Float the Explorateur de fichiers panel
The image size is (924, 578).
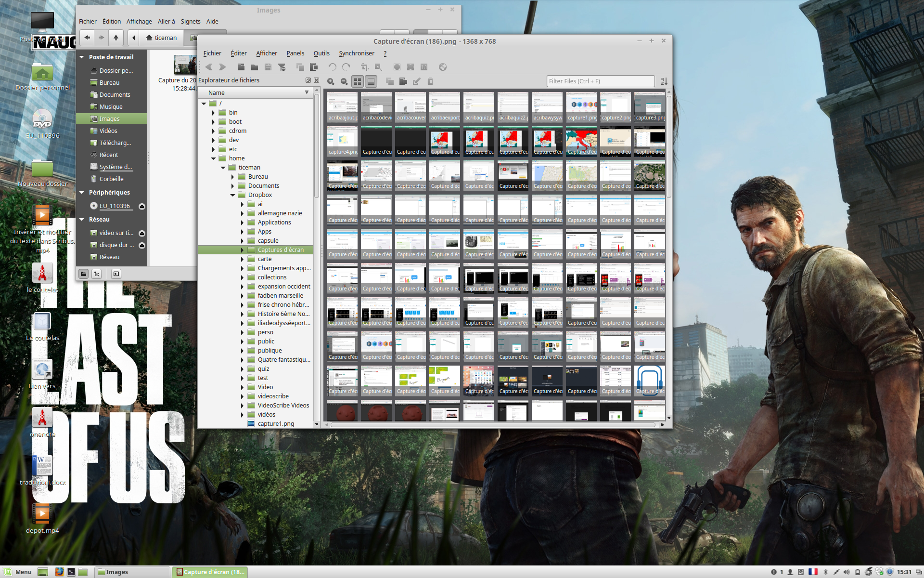click(308, 80)
